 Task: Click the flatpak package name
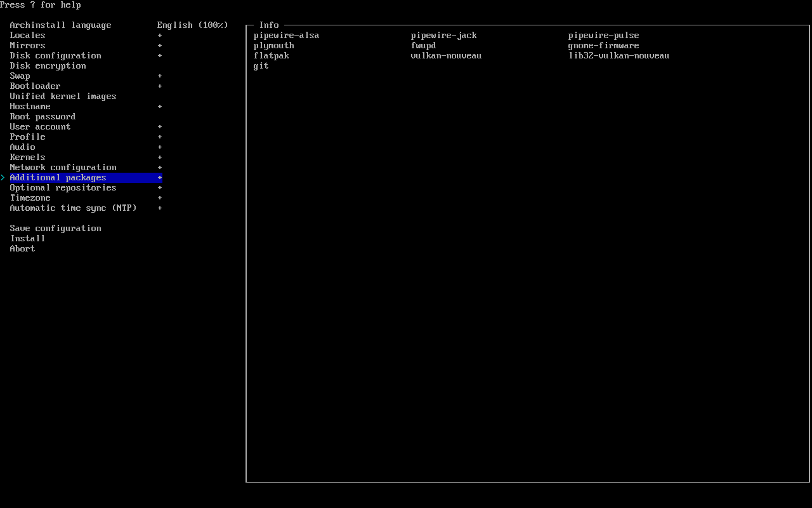pyautogui.click(x=271, y=56)
